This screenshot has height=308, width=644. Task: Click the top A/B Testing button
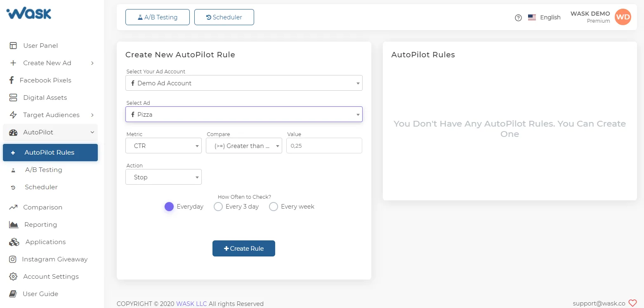pos(158,17)
